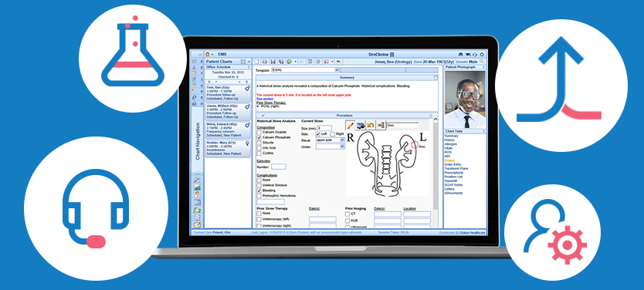Viewport: 644px width, 290px height.
Task: Collapse the Office Schedule panel
Action: click(x=249, y=67)
